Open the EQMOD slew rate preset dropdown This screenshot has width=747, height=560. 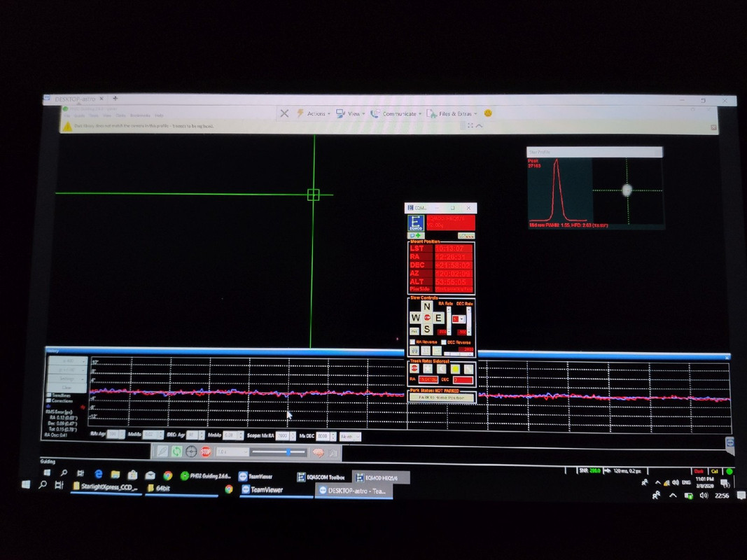(x=459, y=319)
